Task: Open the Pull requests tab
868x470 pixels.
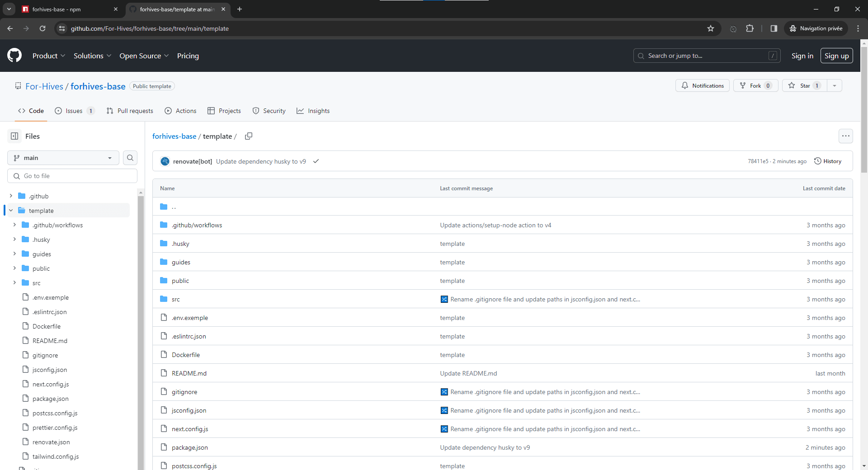Action: pos(130,111)
